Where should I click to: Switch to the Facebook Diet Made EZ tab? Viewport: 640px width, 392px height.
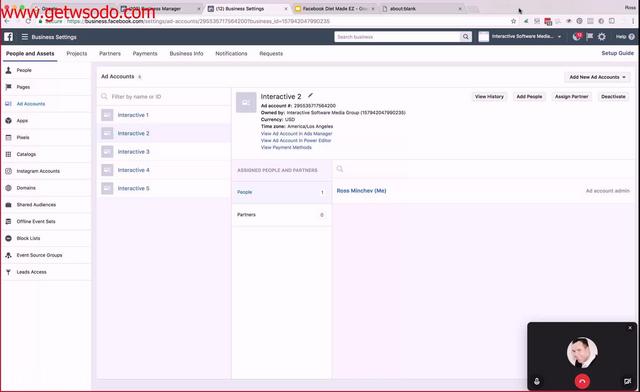(x=334, y=9)
